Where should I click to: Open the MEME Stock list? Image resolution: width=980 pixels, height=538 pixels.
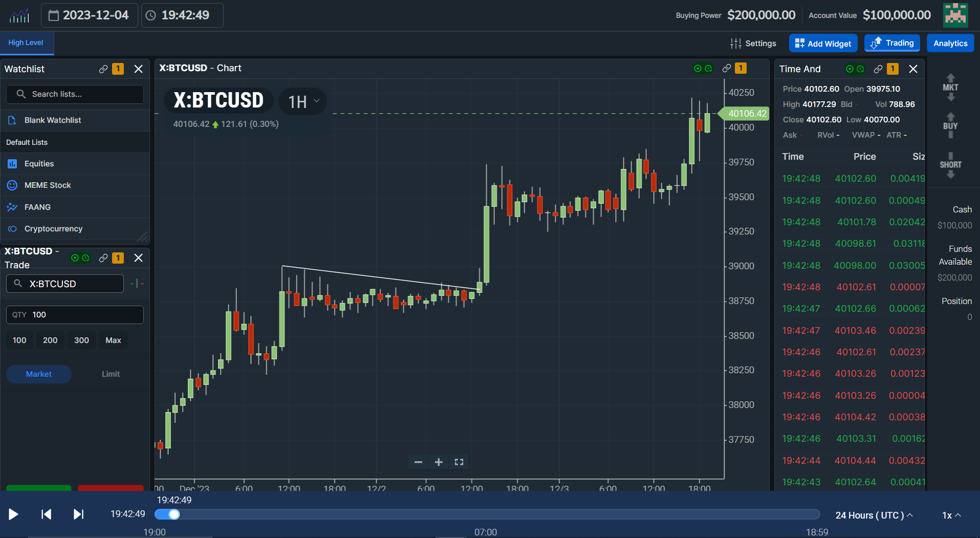48,185
